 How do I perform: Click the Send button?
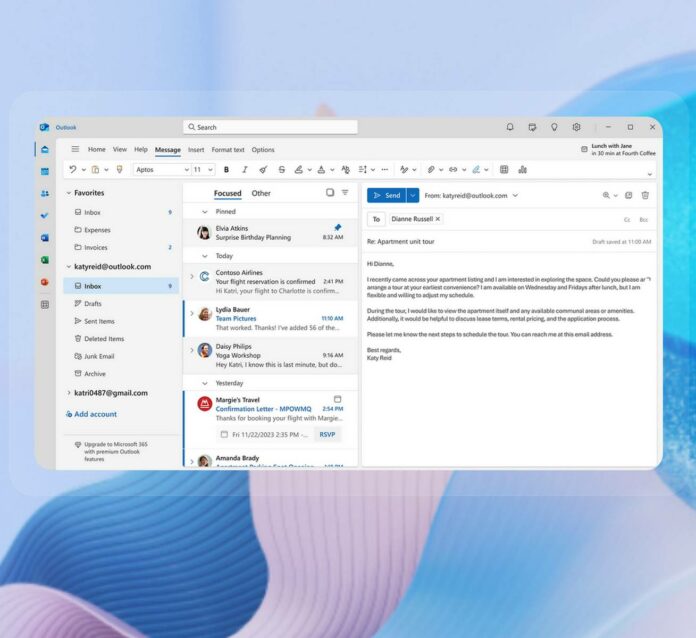click(x=387, y=195)
